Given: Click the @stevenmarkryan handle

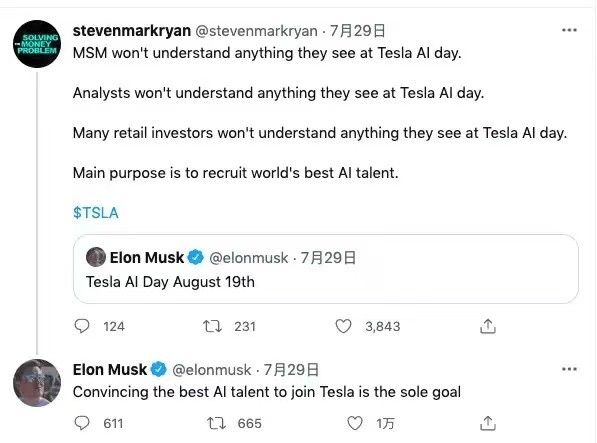Looking at the screenshot, I should 256,31.
